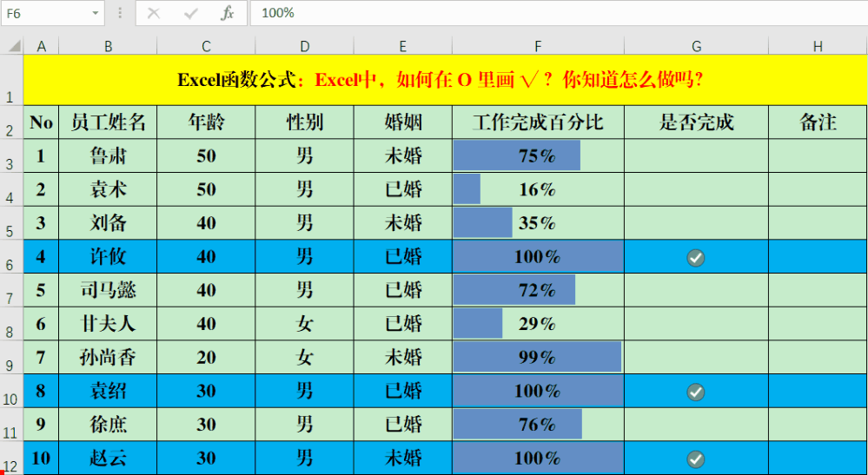Screen dimensions: 868x475
Task: Click the 工作完成百分比 header cell
Action: click(x=538, y=122)
